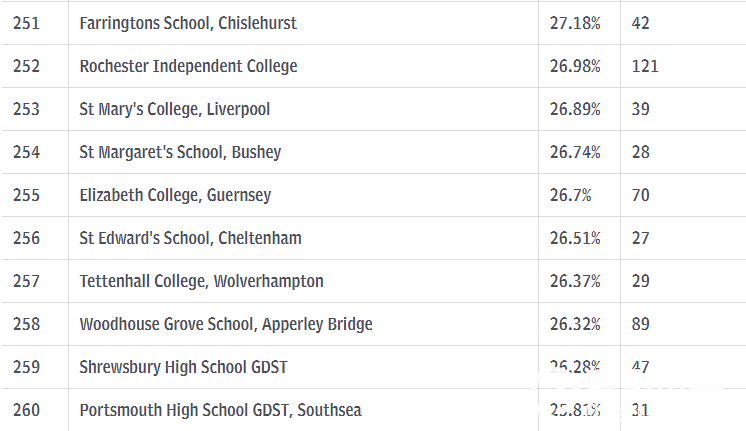Click St Margaret's School, Bushey row text
Viewport: 746px width, 431px height.
(180, 152)
